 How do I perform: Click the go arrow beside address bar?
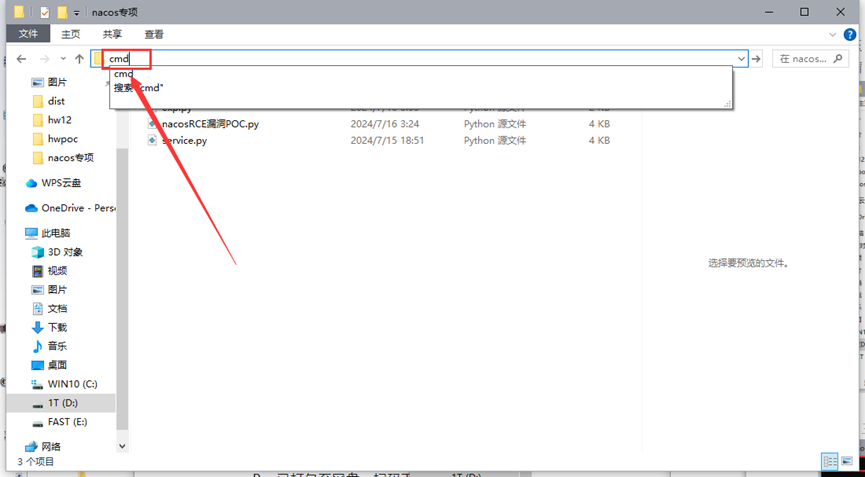point(757,59)
